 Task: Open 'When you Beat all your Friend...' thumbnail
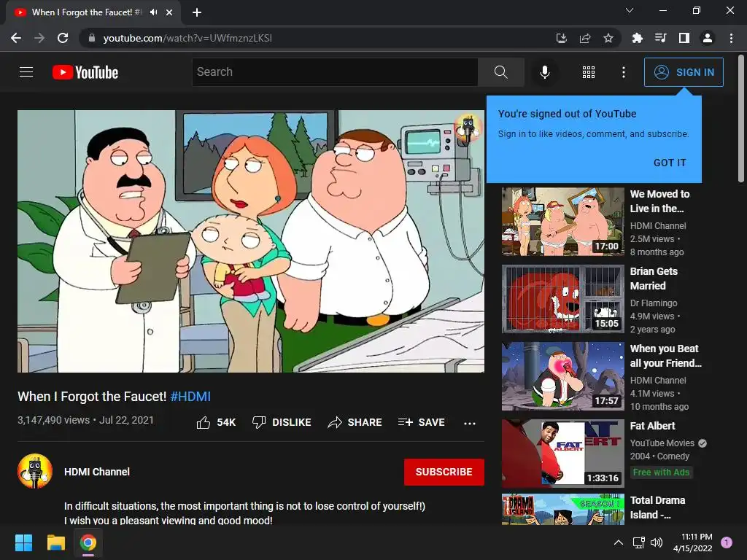coord(562,376)
